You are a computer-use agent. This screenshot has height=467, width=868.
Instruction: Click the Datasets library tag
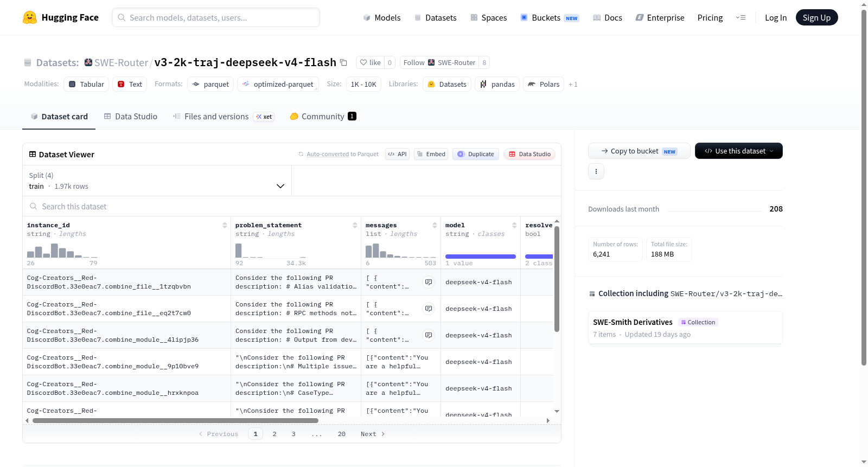pyautogui.click(x=447, y=84)
